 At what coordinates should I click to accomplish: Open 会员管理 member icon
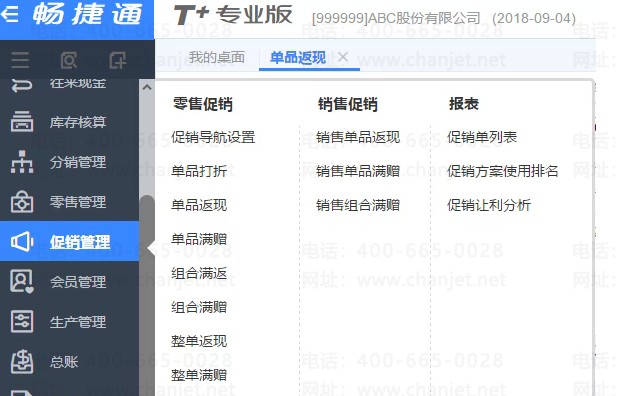[x=22, y=282]
